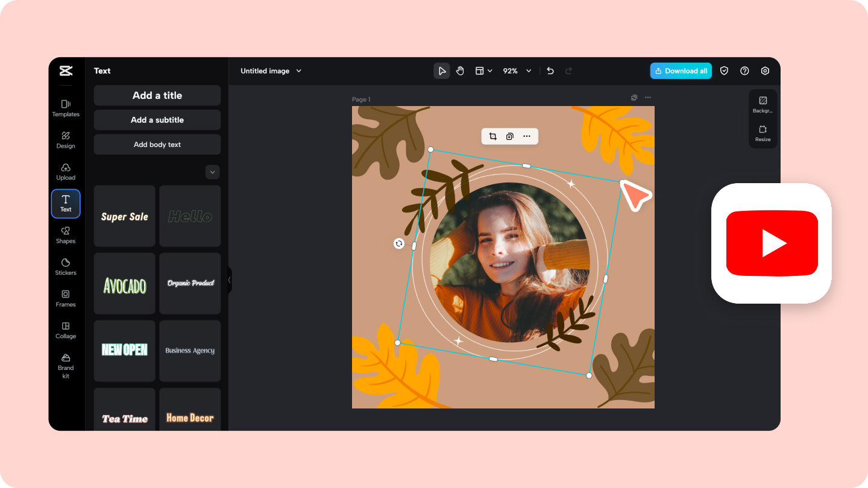868x488 pixels.
Task: Open the Collage panel
Action: (x=66, y=331)
